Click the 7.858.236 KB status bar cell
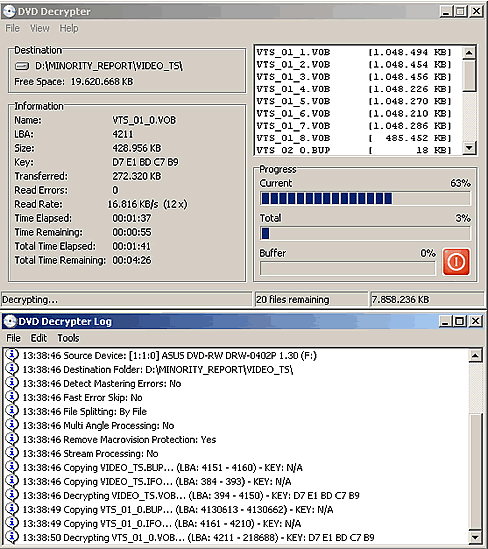 pos(427,300)
